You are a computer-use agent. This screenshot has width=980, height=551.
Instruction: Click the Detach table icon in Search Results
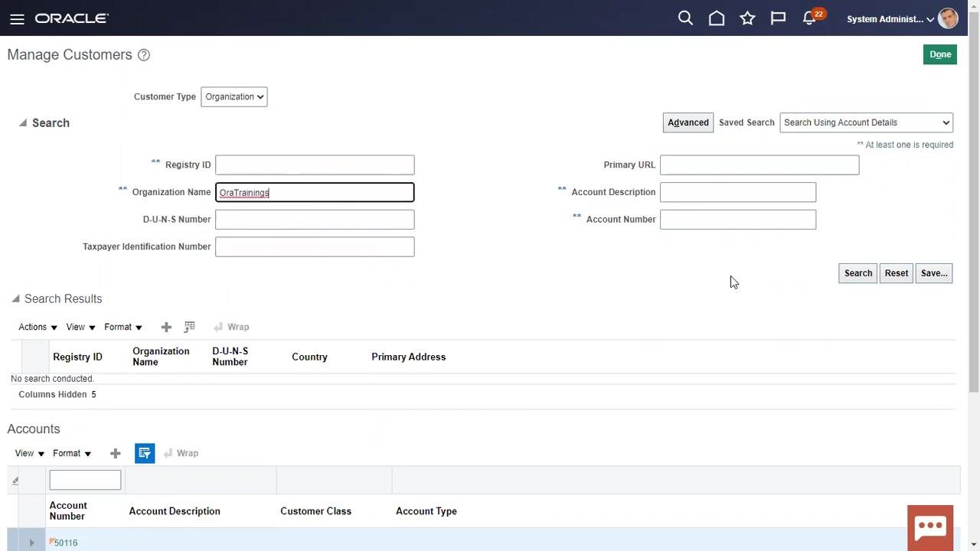pyautogui.click(x=189, y=327)
